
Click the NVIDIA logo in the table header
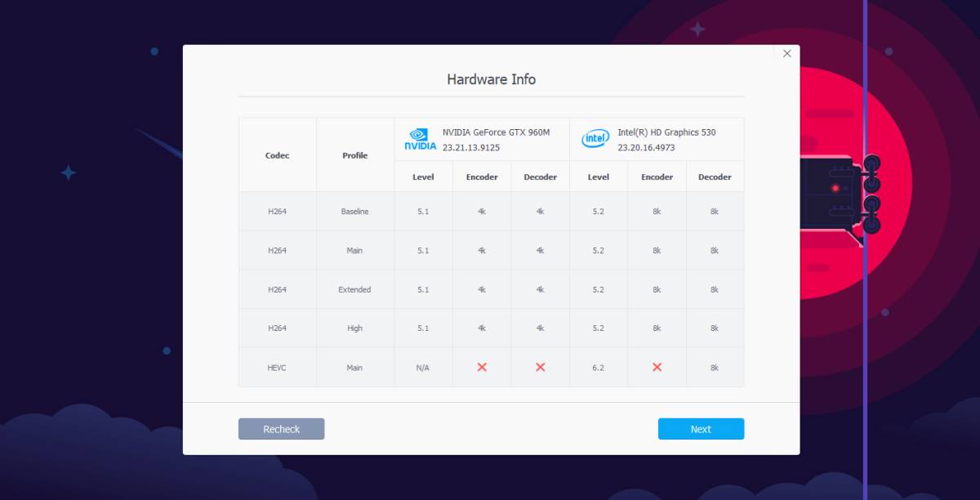coord(421,139)
